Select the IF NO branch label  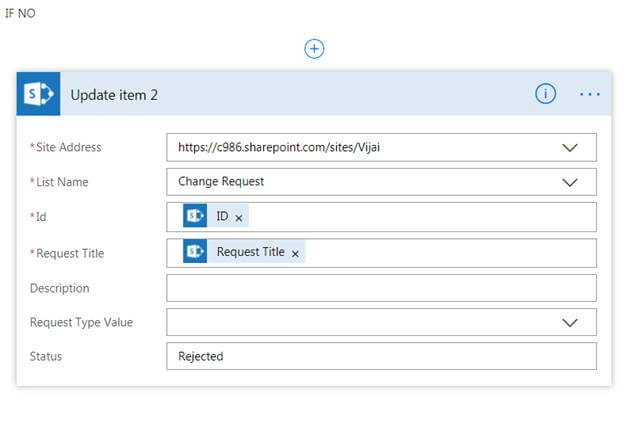pyautogui.click(x=20, y=15)
